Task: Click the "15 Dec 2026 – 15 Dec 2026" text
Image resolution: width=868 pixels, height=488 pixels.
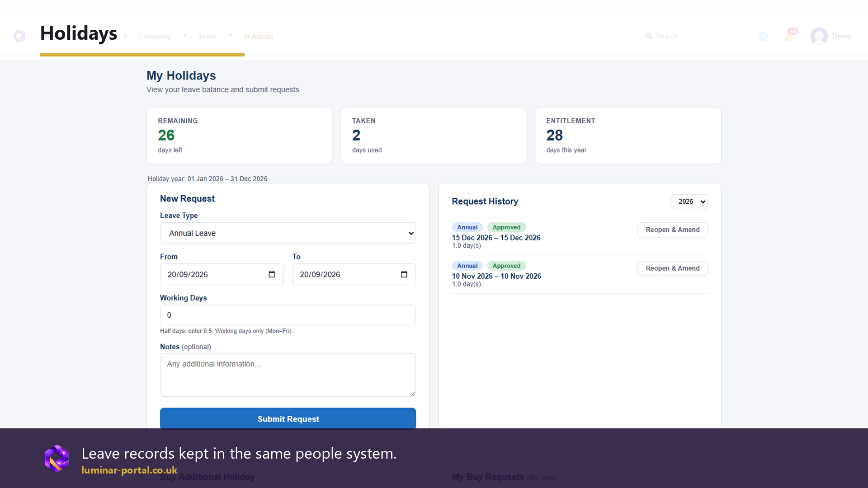Action: [x=496, y=238]
